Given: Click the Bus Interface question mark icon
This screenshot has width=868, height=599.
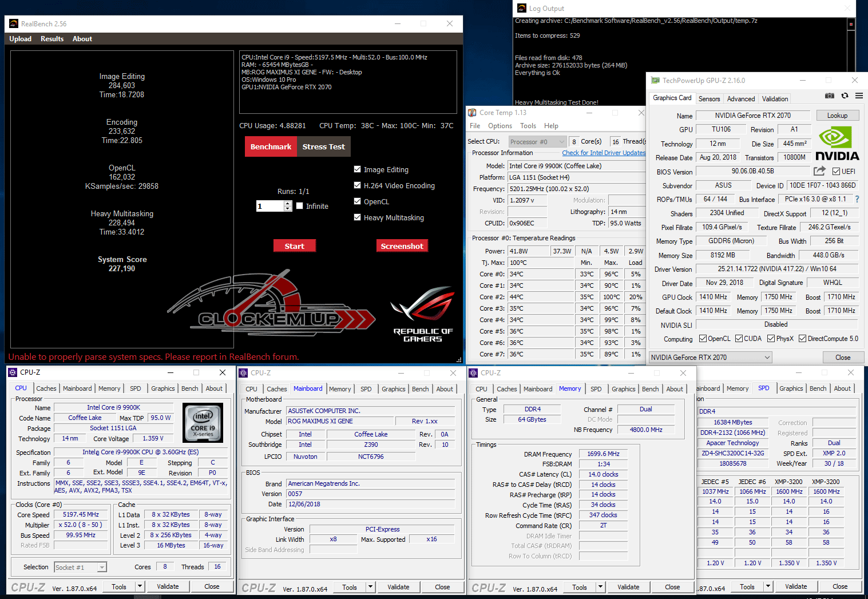Looking at the screenshot, I should tap(857, 199).
